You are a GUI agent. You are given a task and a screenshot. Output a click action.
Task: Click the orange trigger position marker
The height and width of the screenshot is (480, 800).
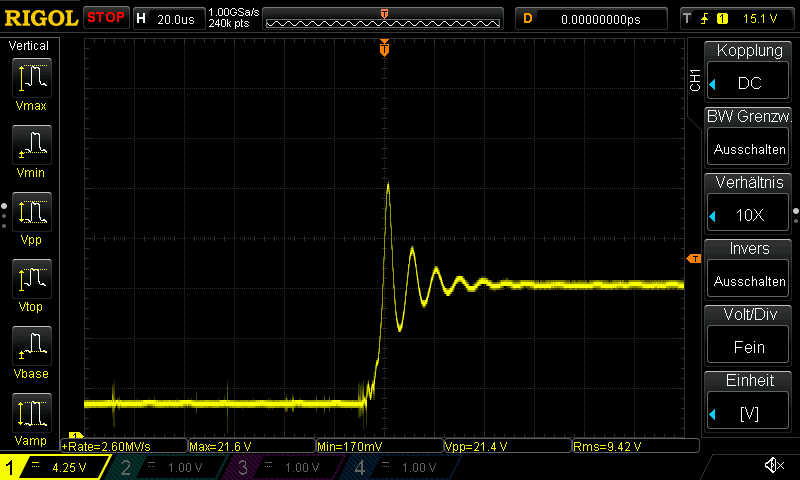click(x=384, y=49)
